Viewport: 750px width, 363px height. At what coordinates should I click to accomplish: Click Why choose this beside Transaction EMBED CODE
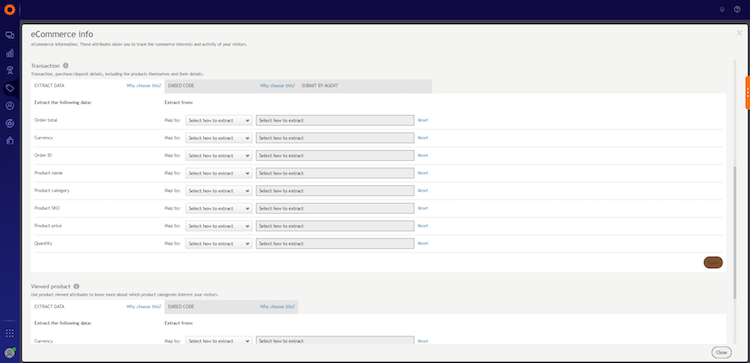(277, 86)
